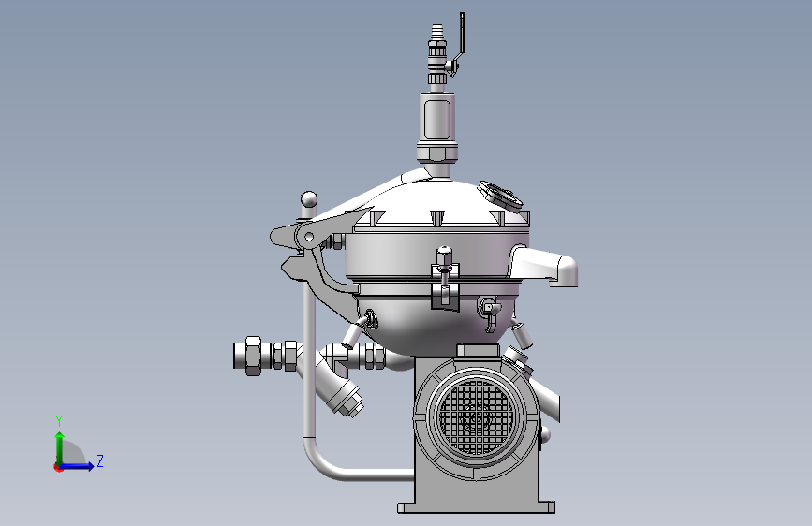
Task: Click the green Y axis arrow of triad
Action: point(60,447)
